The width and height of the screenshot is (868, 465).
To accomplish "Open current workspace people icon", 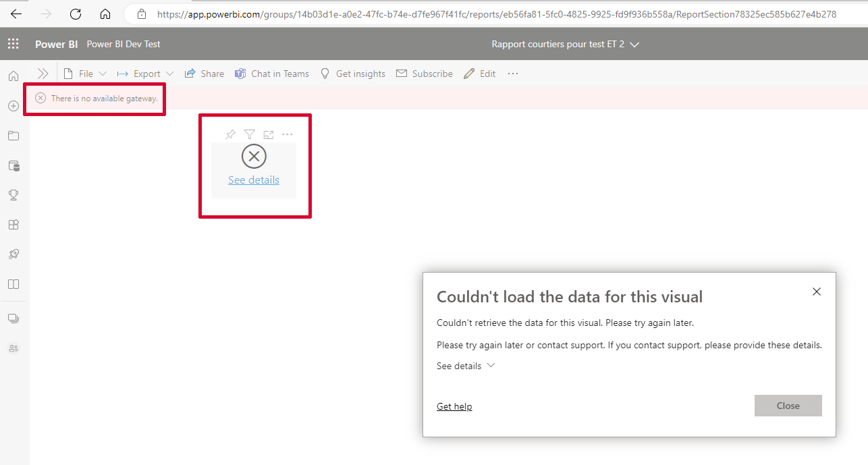I will coord(13,348).
